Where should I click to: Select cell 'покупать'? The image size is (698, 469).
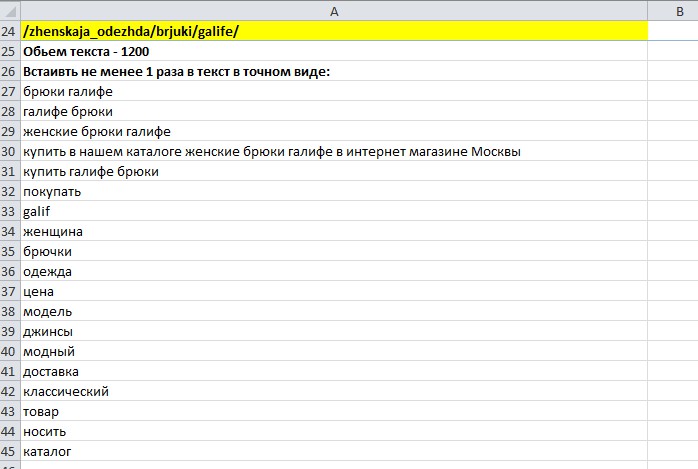point(334,191)
